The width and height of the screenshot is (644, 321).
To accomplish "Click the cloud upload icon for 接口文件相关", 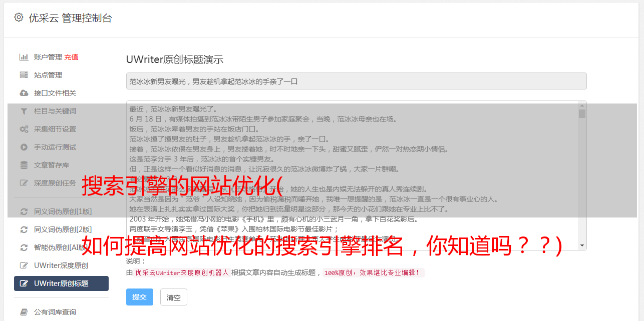I will tap(24, 93).
